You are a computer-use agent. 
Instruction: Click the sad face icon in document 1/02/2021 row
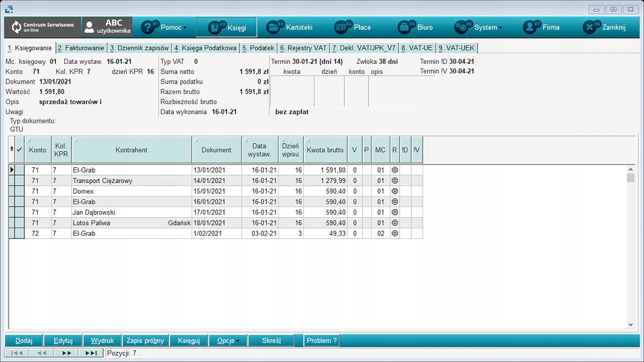pos(395,233)
